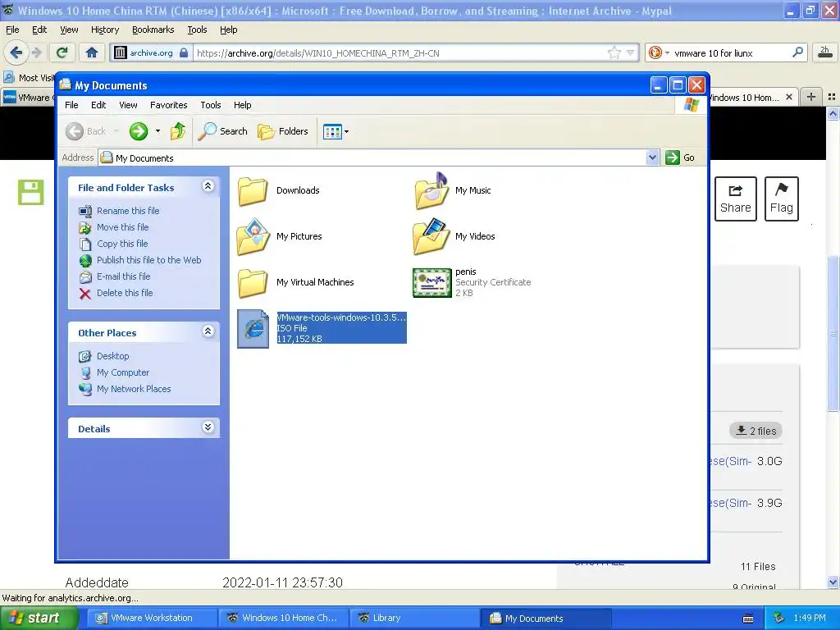This screenshot has height=630, width=840.
Task: Click the Up one level folder icon
Action: pyautogui.click(x=178, y=131)
